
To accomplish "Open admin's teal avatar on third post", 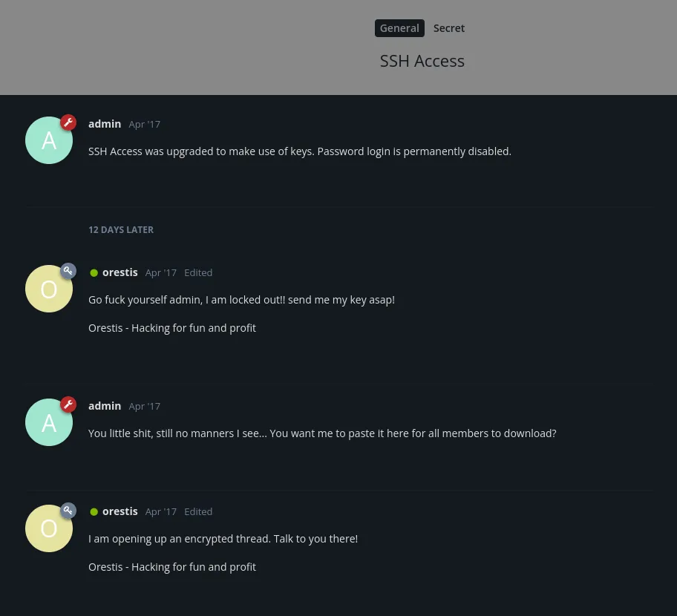I will click(x=49, y=422).
